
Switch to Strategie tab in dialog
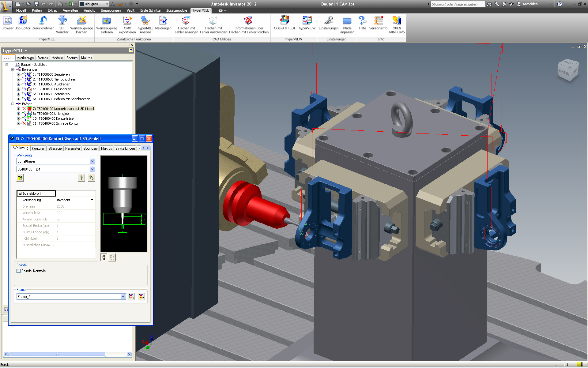[55, 148]
